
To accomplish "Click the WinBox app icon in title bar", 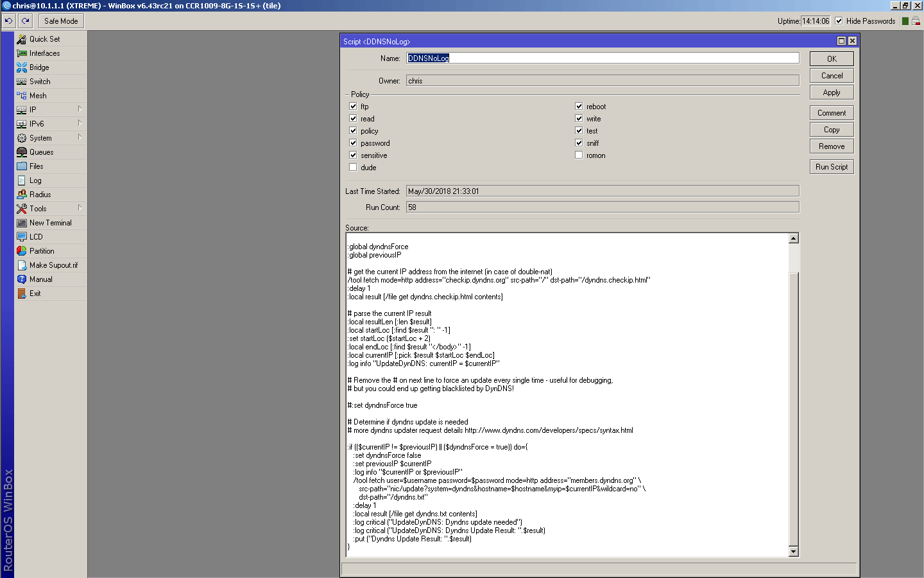I will pyautogui.click(x=6, y=6).
